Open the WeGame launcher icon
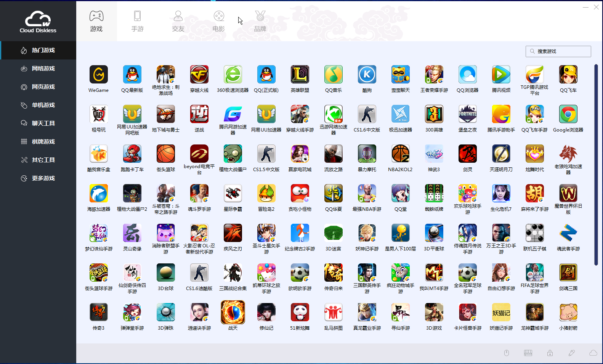The height and width of the screenshot is (364, 603). pos(99,74)
